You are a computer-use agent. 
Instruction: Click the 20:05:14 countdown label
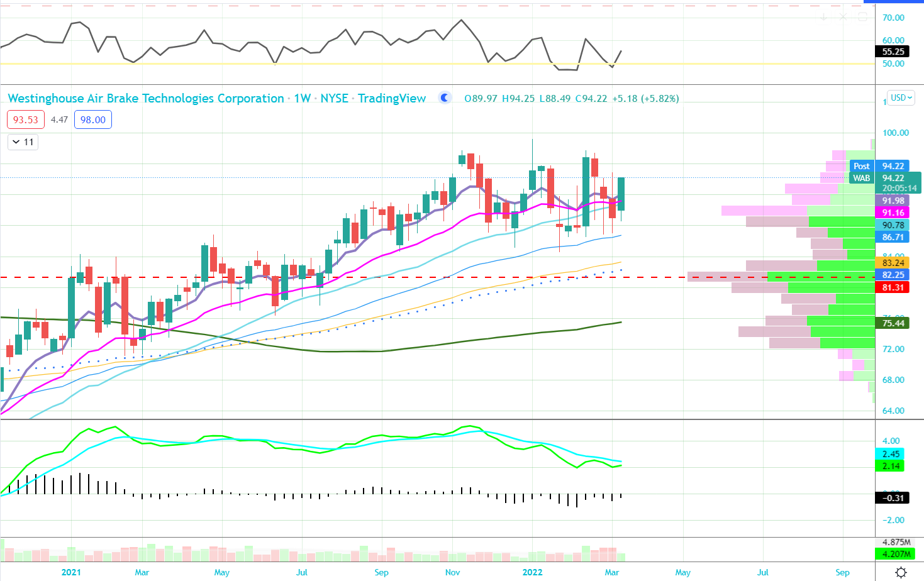point(898,188)
